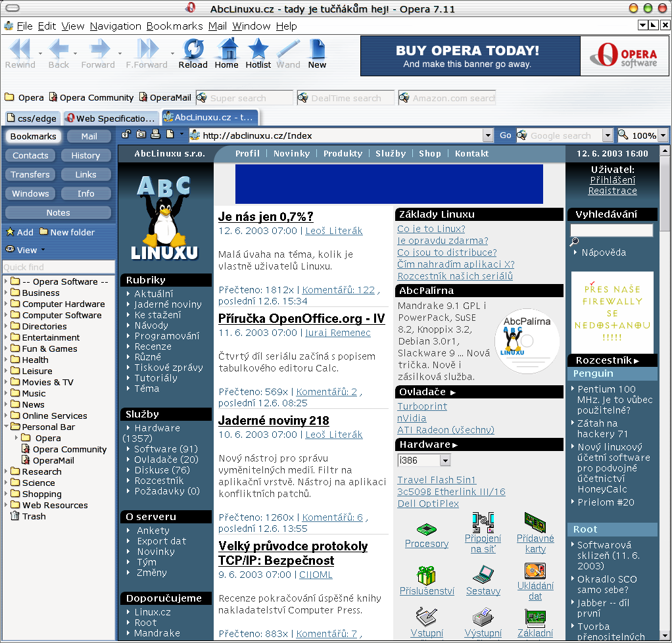The image size is (672, 643).
Task: Open the article 'Je nás jen 0,7%?'
Action: tap(266, 216)
